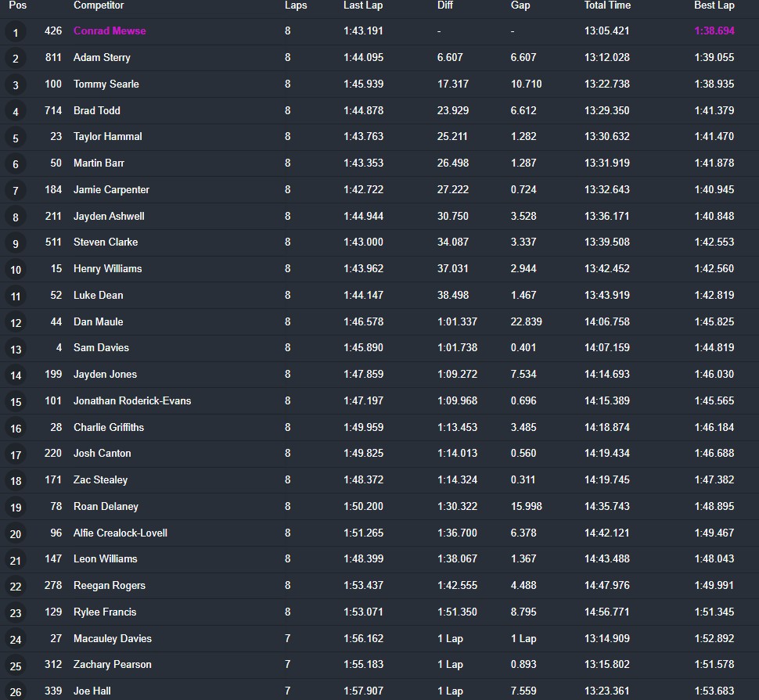The image size is (759, 700).
Task: Click the position 20 circle badge
Action: pyautogui.click(x=16, y=533)
